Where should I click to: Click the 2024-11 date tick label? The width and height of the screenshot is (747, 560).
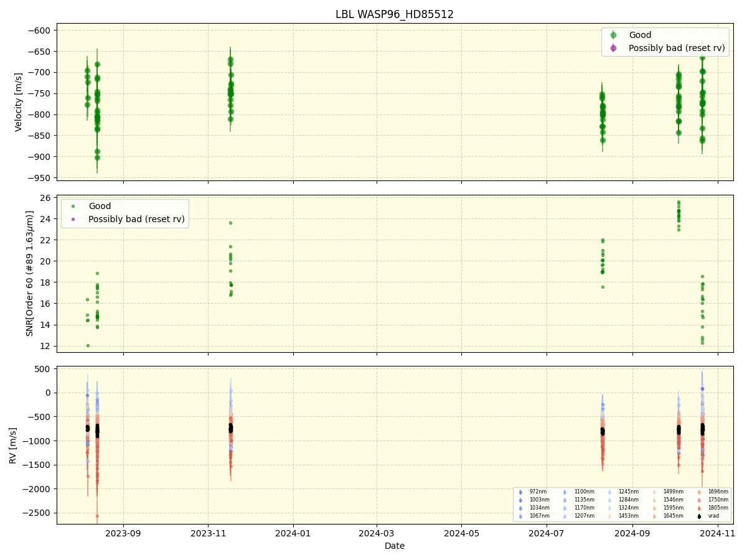click(x=718, y=533)
